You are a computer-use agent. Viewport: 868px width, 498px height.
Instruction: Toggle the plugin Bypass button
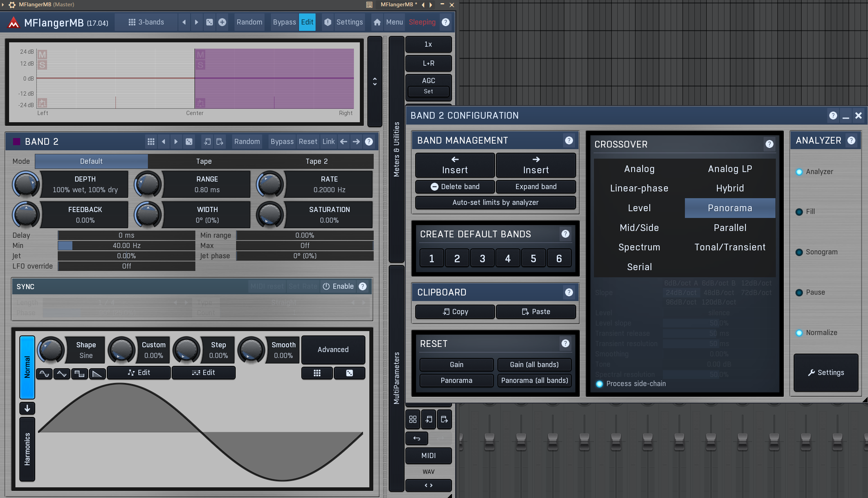click(284, 22)
